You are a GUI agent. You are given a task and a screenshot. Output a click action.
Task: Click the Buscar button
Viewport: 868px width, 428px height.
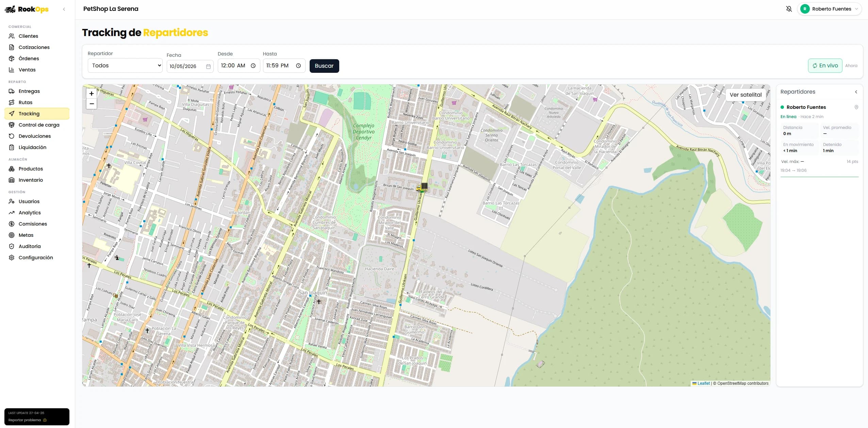click(324, 66)
